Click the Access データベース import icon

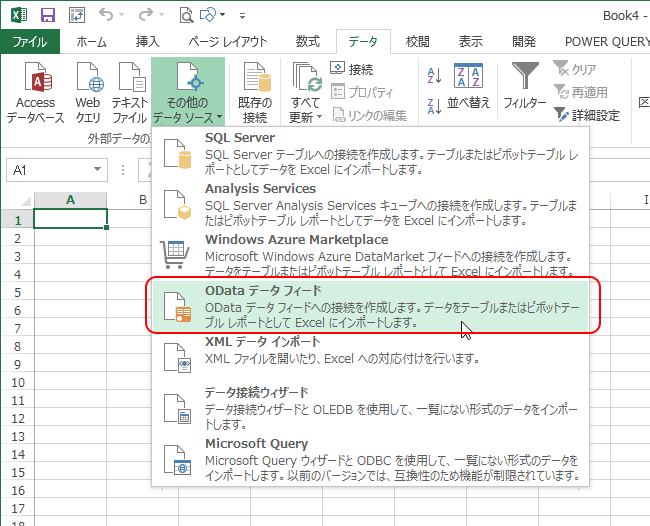(x=36, y=92)
